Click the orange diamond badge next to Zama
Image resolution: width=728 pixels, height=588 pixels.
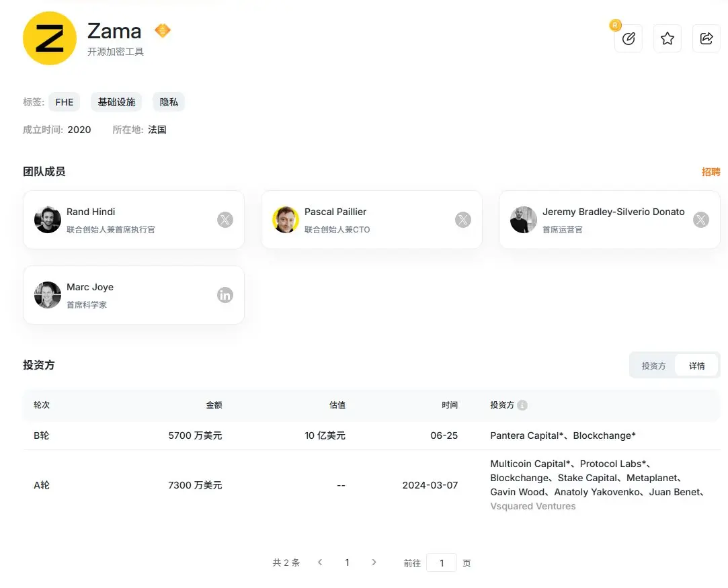point(163,31)
